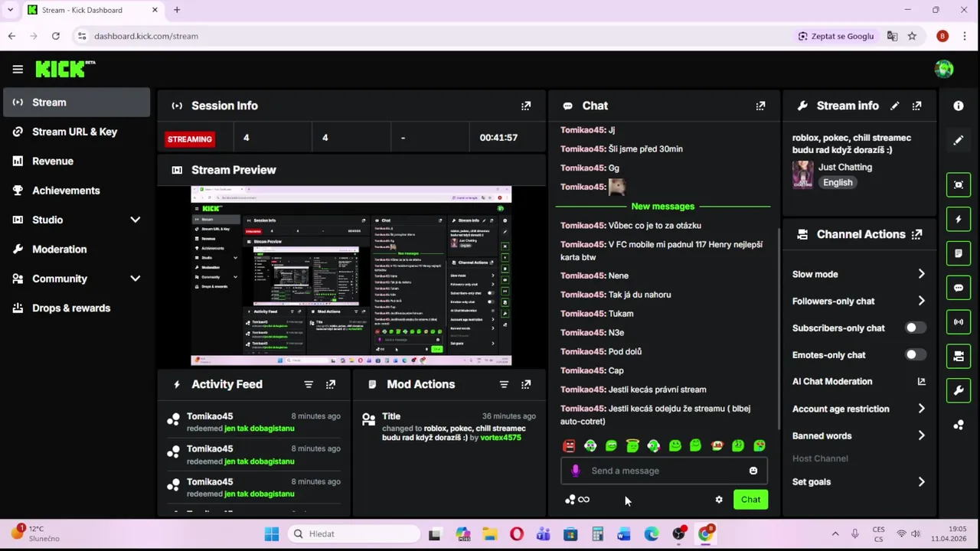This screenshot has width=980, height=551.
Task: Open Drops & rewards page
Action: point(77,308)
